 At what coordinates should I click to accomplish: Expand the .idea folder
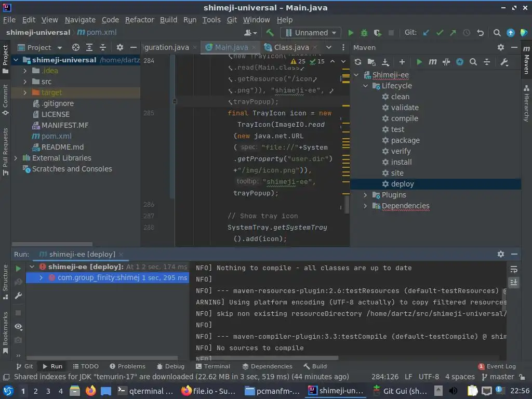[25, 71]
